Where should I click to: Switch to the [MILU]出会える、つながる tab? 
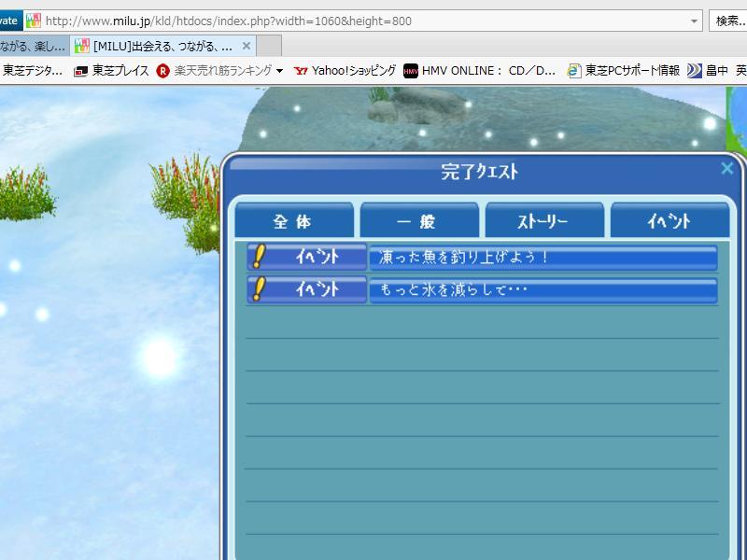pos(162,46)
